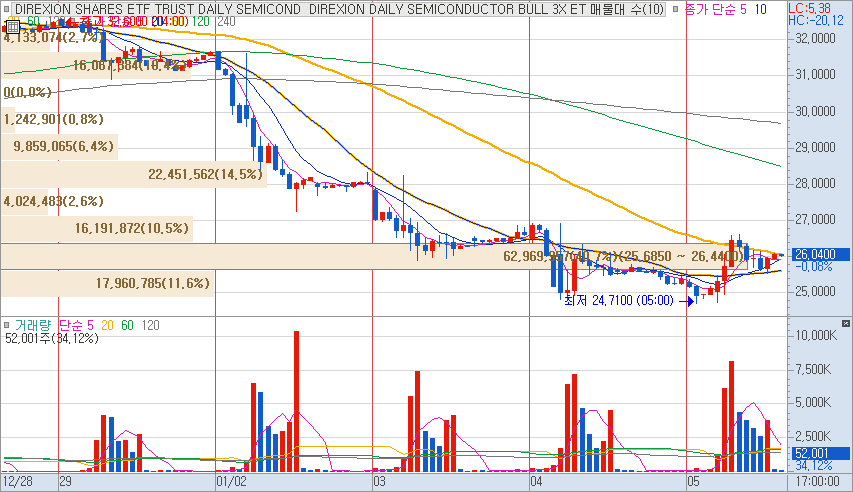Click volume moving average 120 label

click(150, 325)
